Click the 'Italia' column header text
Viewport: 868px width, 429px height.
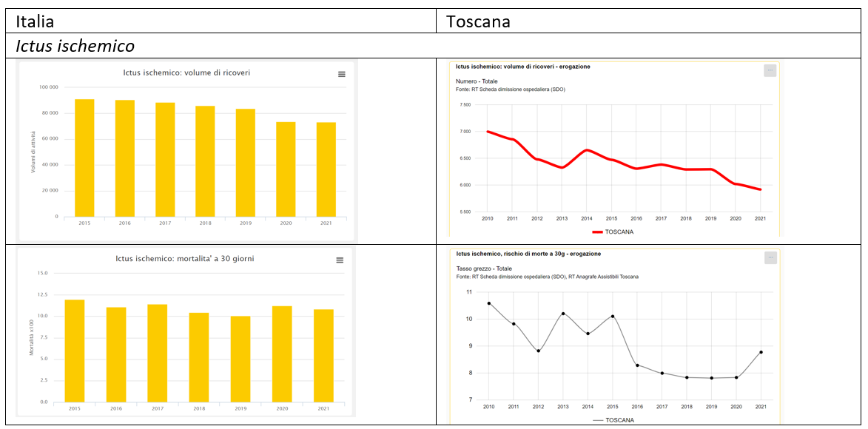35,21
